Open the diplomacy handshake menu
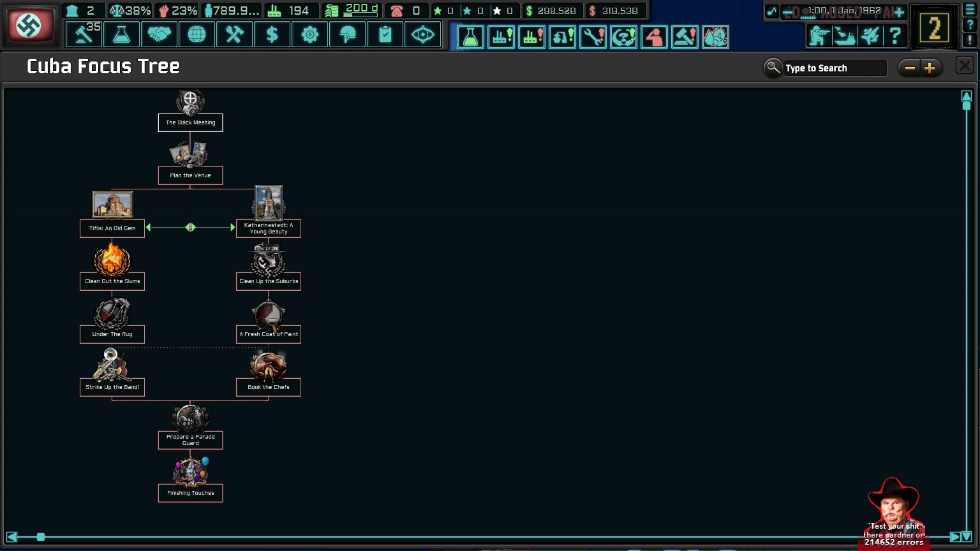Image resolution: width=980 pixels, height=551 pixels. coord(159,34)
